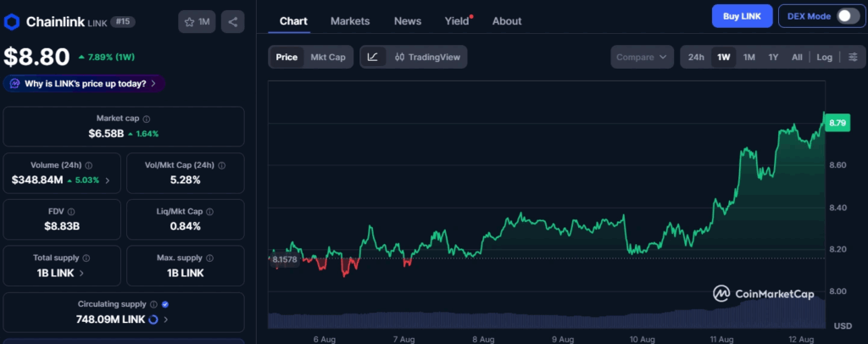Set chart range to 1W
The image size is (868, 344).
click(724, 57)
